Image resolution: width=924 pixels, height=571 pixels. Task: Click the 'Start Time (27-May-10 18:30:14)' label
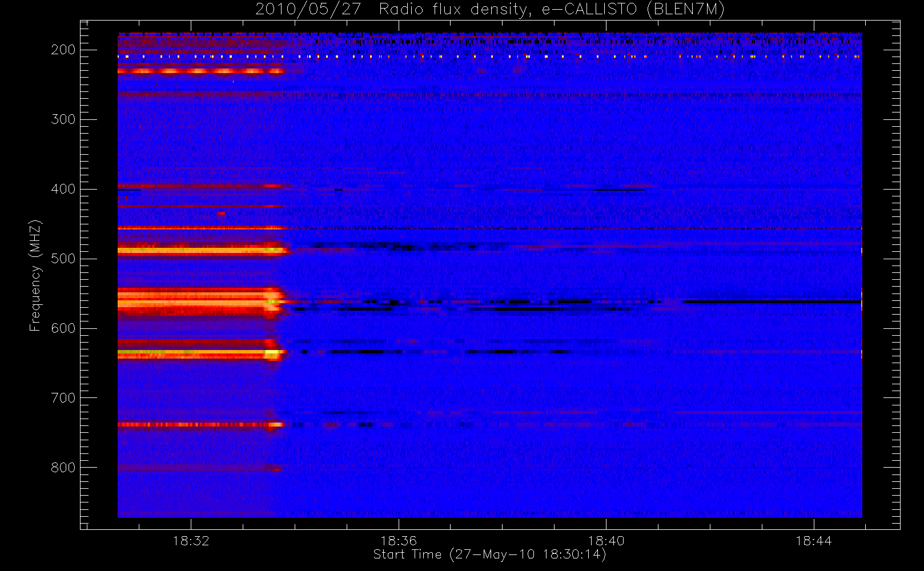(489, 554)
